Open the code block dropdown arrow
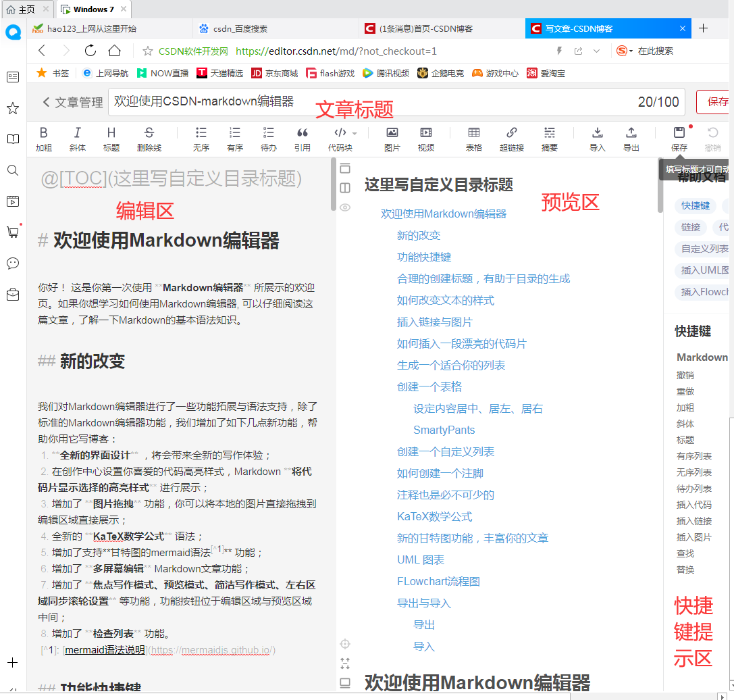The height and width of the screenshot is (700, 734). coord(355,134)
